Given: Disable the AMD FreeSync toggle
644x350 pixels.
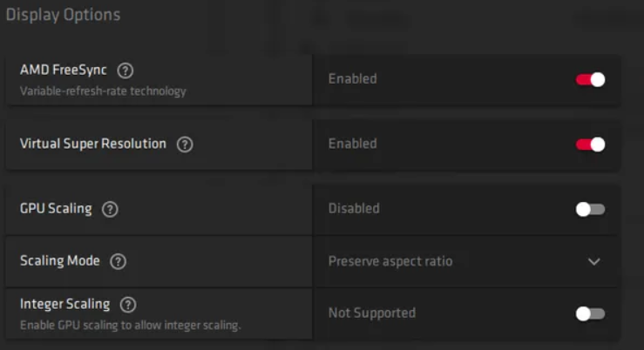Looking at the screenshot, I should 590,79.
